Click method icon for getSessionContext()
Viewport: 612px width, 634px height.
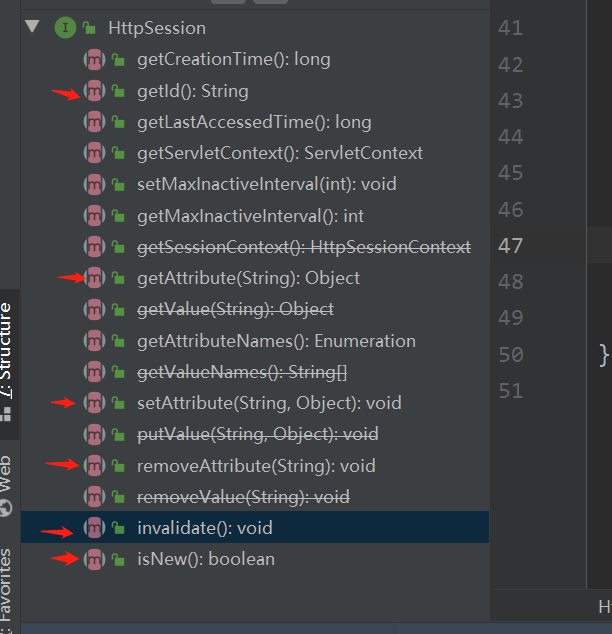point(94,247)
